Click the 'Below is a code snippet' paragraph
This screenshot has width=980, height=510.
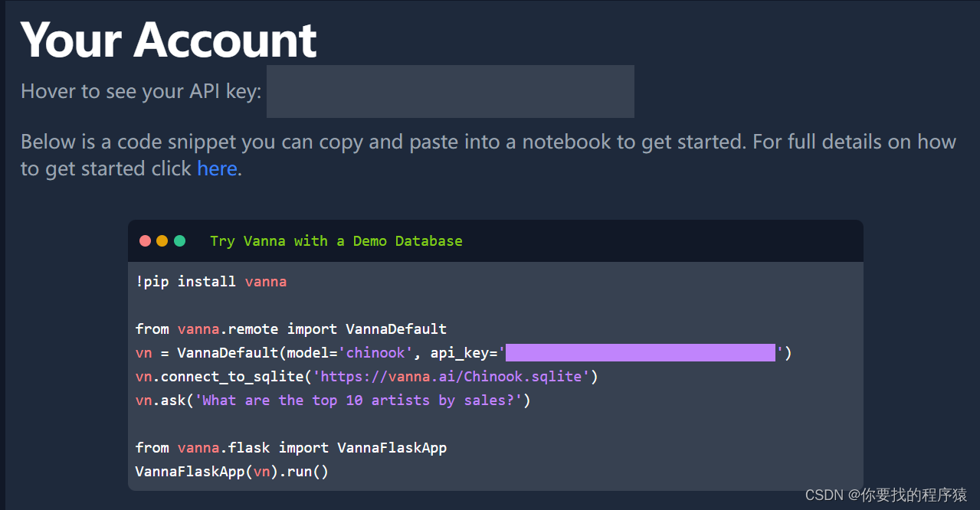point(488,155)
